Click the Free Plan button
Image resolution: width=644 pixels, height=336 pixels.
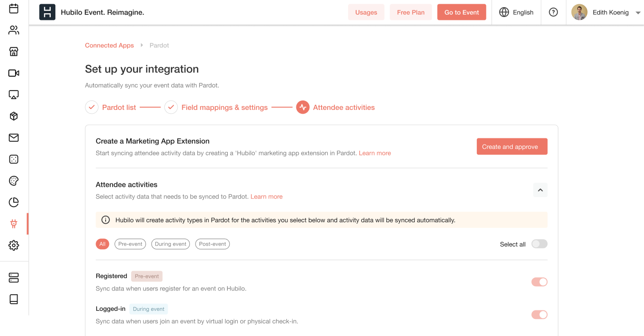pos(411,12)
